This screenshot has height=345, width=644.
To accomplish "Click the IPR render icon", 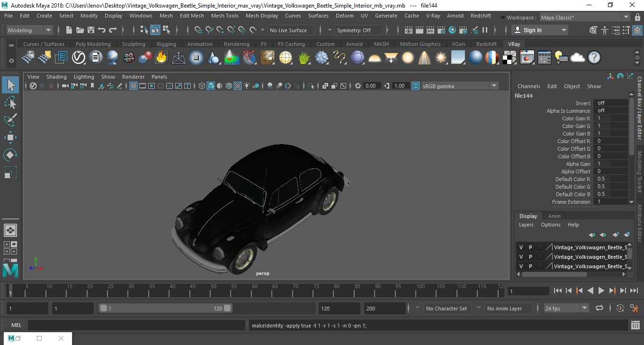I will pos(430,30).
